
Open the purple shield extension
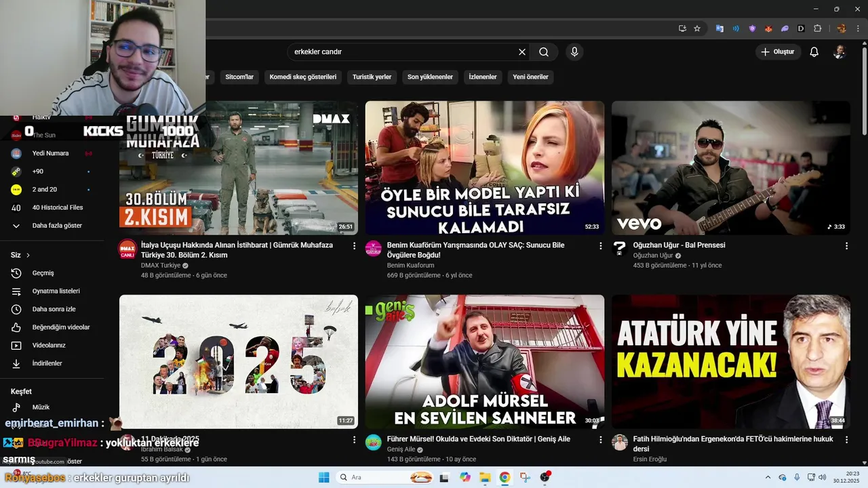tap(752, 28)
